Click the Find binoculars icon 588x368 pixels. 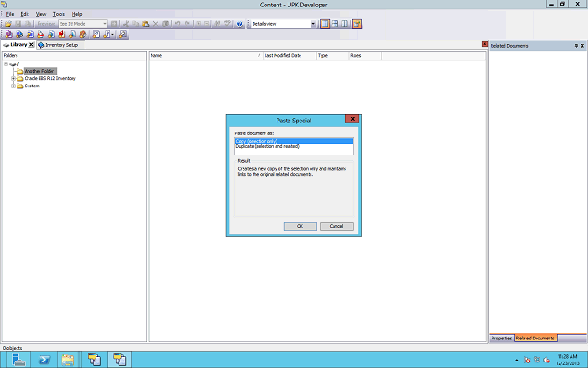(217, 24)
